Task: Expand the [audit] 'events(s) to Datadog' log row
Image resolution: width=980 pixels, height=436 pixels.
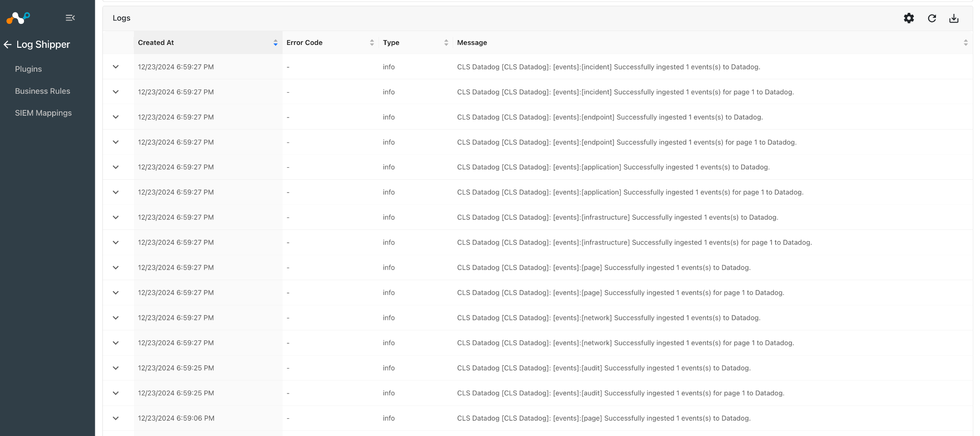Action: click(116, 368)
